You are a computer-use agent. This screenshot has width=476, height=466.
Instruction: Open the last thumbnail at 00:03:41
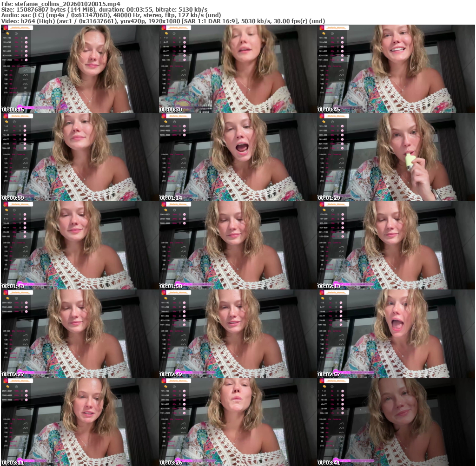point(396,422)
